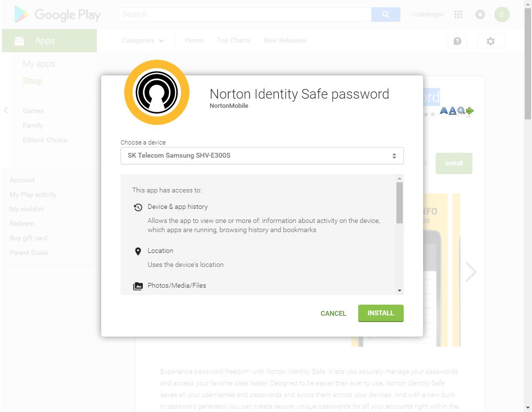Click the permissions list scroll down arrow

[400, 291]
